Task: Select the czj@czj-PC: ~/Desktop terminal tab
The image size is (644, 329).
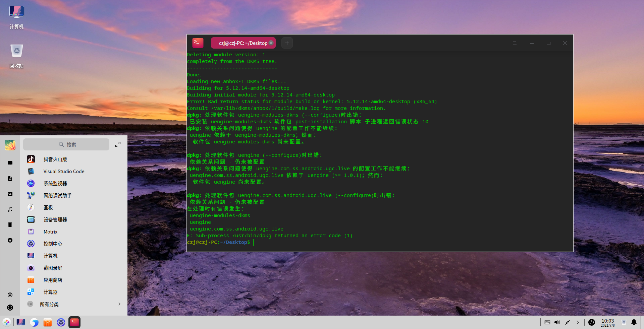Action: coord(243,43)
